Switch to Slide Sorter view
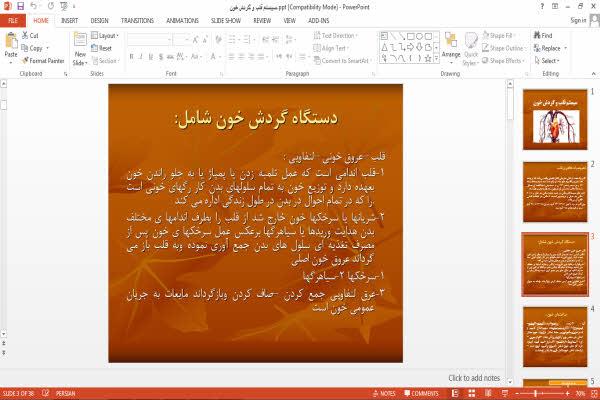Screen dimensions: 600x400 (x=472, y=393)
